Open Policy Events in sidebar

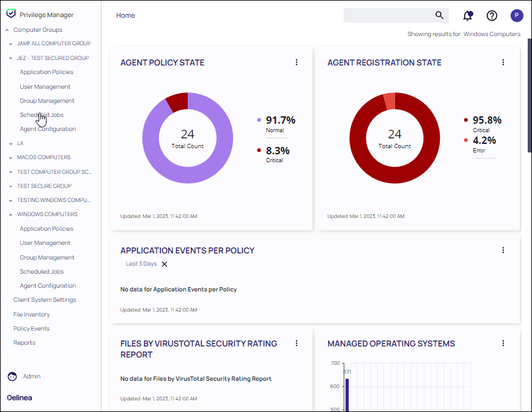click(x=31, y=329)
